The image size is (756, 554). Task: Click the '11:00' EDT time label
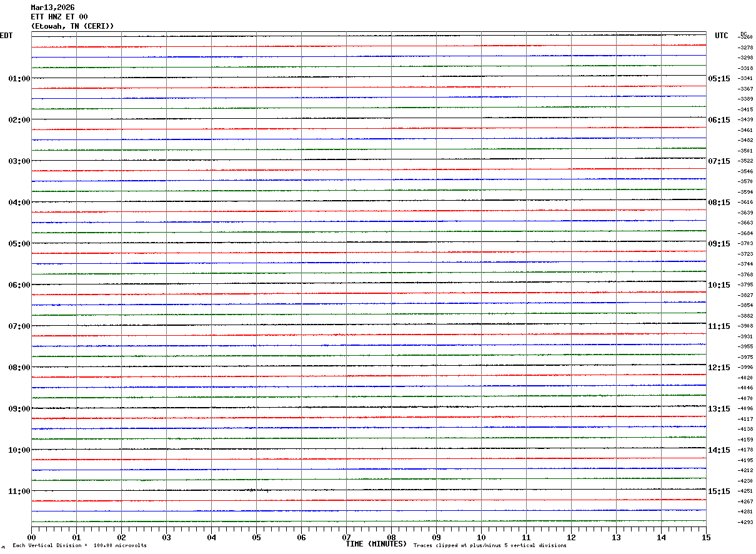click(x=19, y=491)
